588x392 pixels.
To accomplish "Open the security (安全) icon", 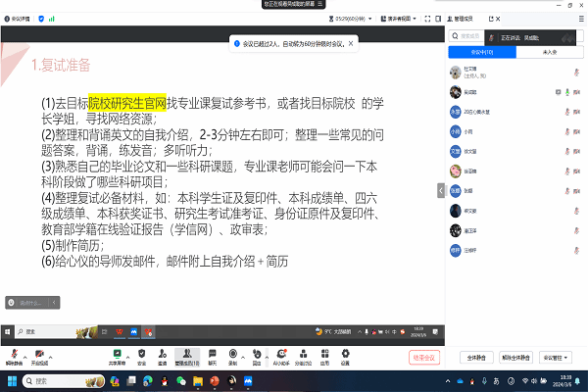I will (x=141, y=354).
